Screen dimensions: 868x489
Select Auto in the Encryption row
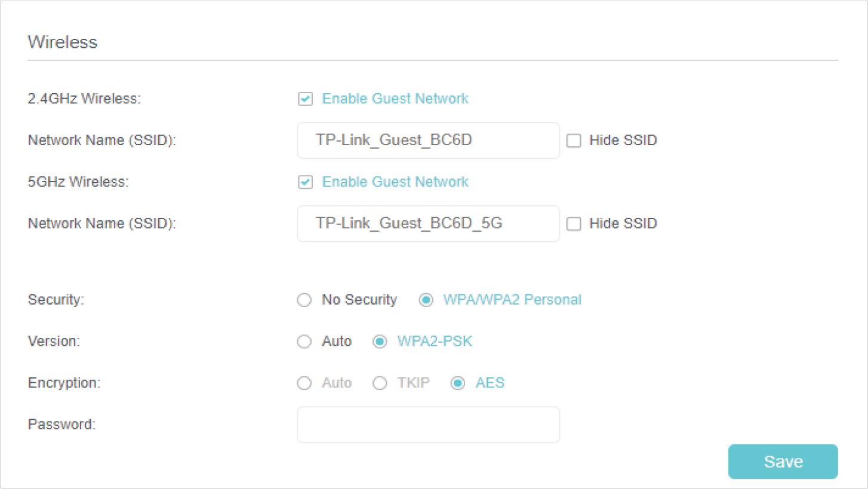click(x=304, y=383)
